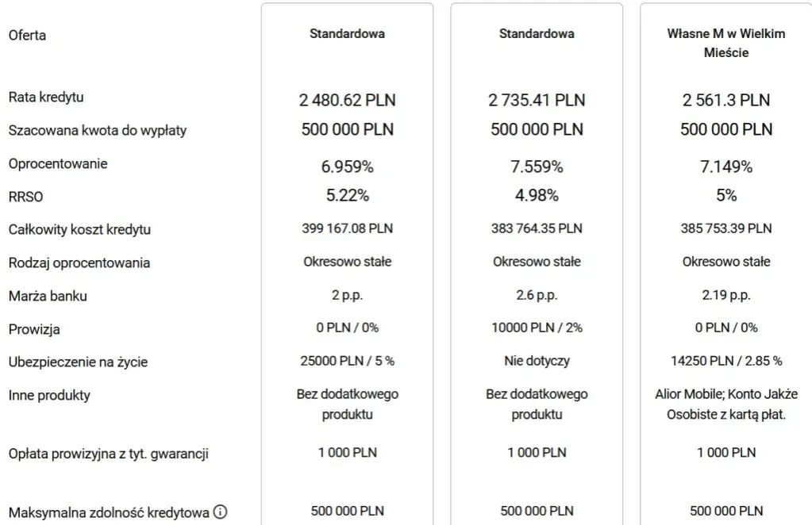Select the 10000 PLN / 2% commission value
This screenshot has height=525, width=812.
tap(537, 328)
